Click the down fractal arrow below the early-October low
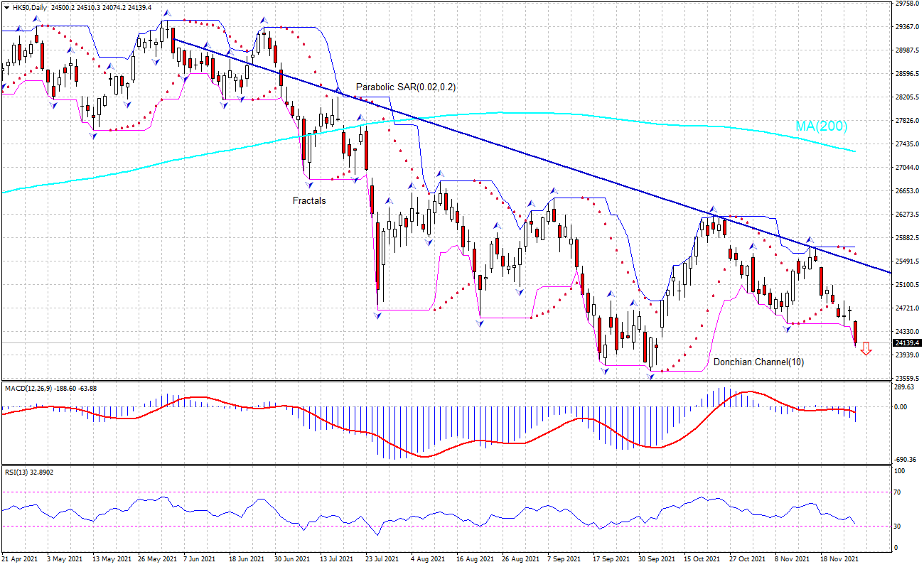 (651, 377)
